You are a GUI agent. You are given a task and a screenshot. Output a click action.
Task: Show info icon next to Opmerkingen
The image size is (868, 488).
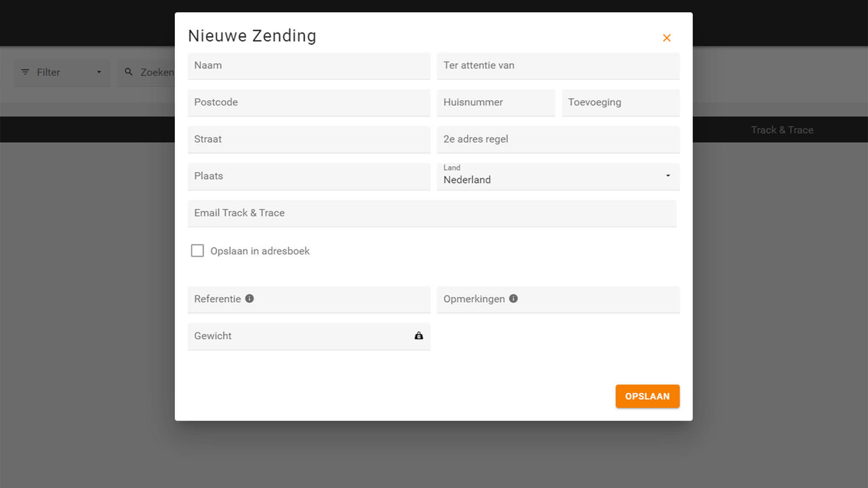coord(513,298)
